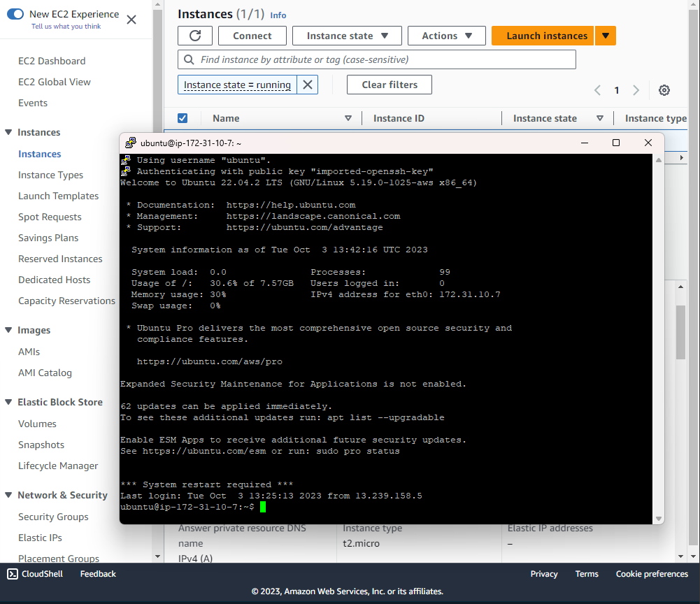Close the ubuntu terminal window
Screen dimensions: 700x604
tap(648, 143)
